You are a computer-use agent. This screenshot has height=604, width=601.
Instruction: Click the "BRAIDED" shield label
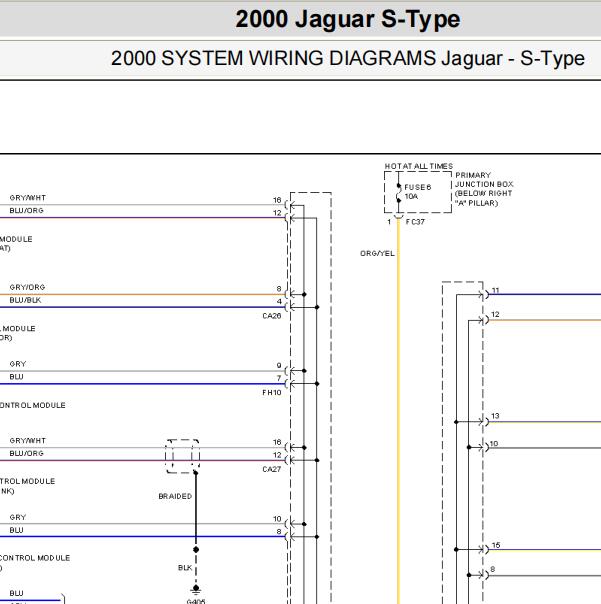[x=175, y=497]
